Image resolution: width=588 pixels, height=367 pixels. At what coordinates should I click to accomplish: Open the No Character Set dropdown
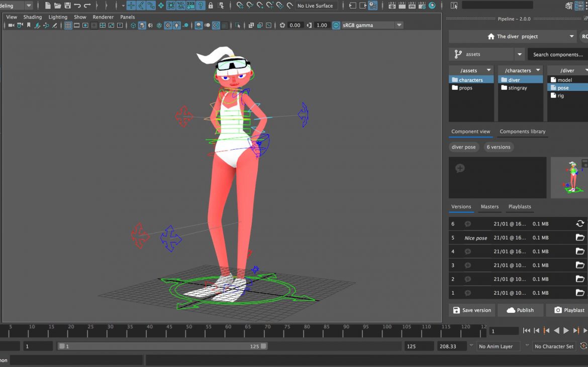(554, 346)
